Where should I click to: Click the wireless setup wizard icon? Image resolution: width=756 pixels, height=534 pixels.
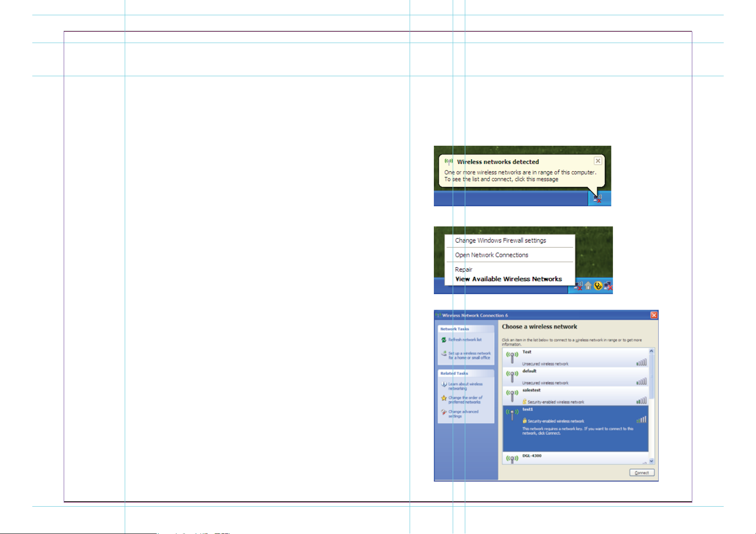tap(444, 354)
